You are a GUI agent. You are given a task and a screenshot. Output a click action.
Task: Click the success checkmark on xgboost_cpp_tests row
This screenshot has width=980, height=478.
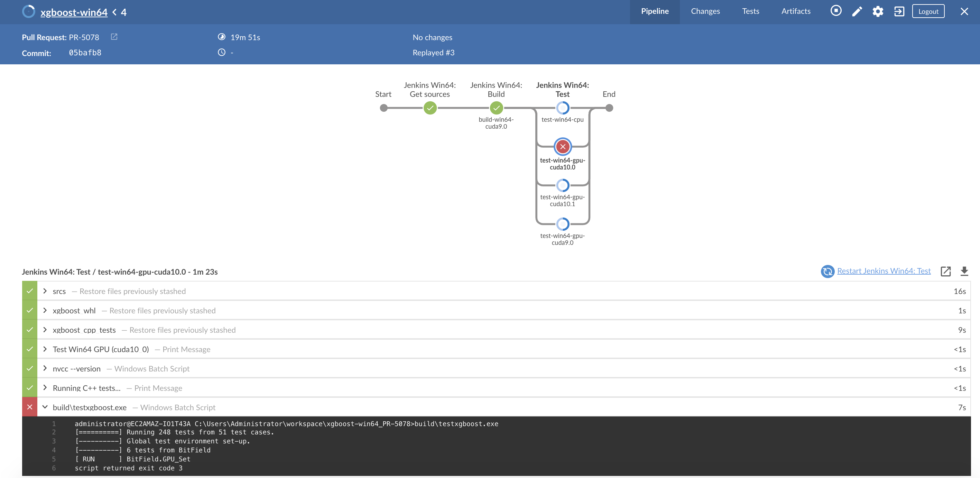pyautogui.click(x=30, y=330)
